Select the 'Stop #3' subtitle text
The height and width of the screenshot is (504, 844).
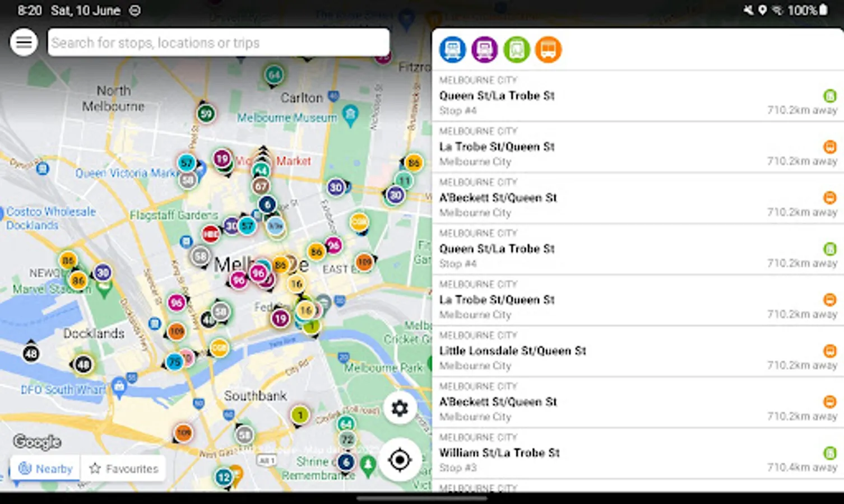[457, 468]
